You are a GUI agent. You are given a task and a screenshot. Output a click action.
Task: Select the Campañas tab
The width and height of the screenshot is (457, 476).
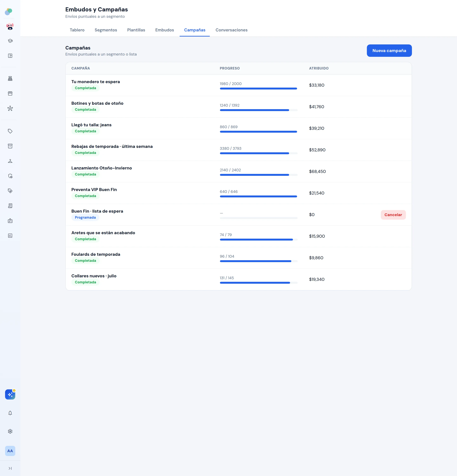195,30
